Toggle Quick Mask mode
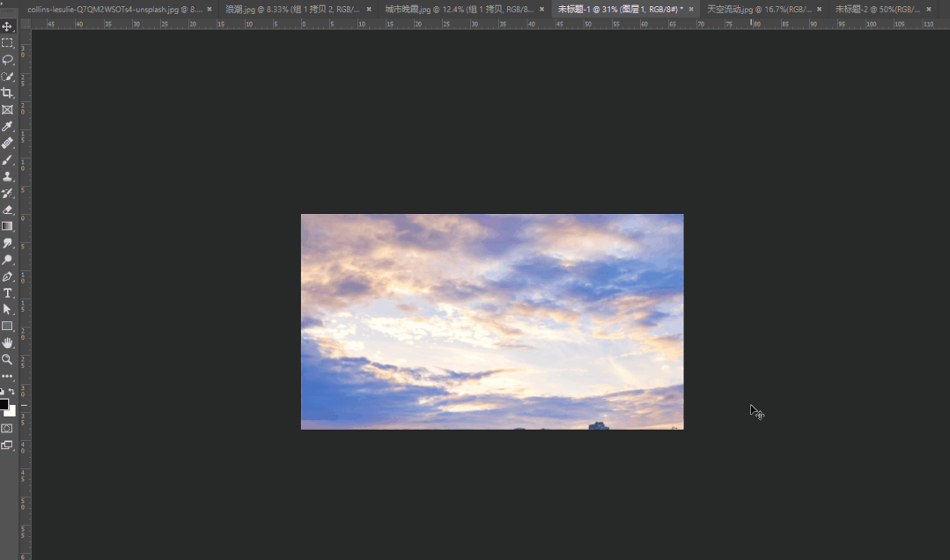This screenshot has width=950, height=560. [x=7, y=429]
